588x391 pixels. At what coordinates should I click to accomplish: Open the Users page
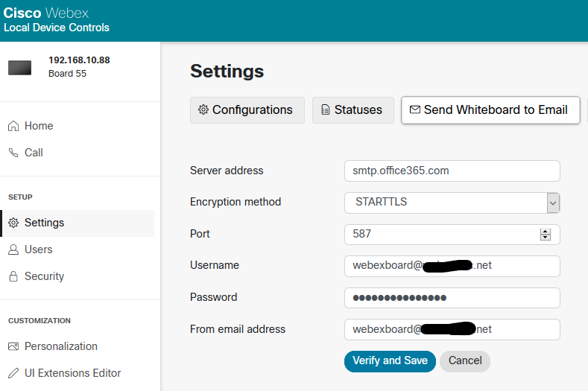(x=30, y=249)
